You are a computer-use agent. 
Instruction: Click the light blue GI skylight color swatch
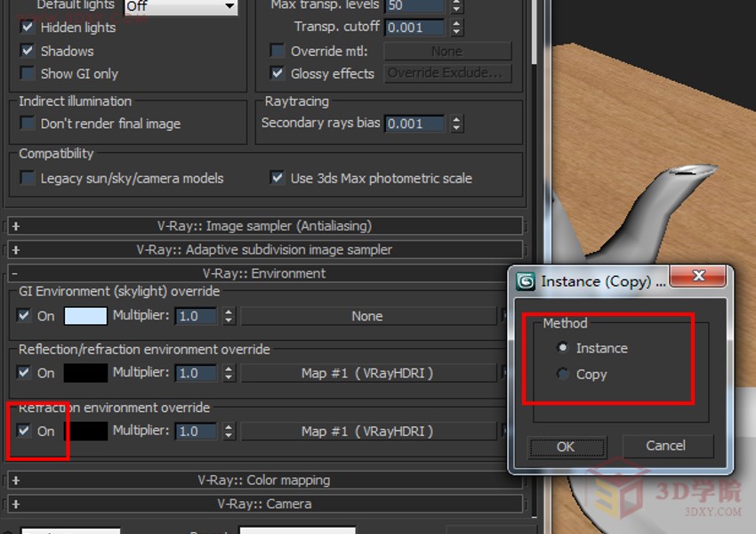[x=85, y=316]
